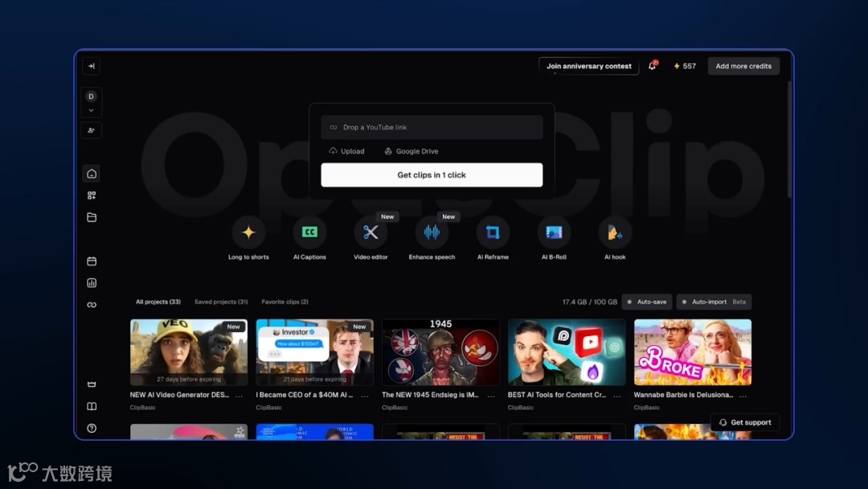This screenshot has width=868, height=489.
Task: Click the invite member icon
Action: (92, 130)
